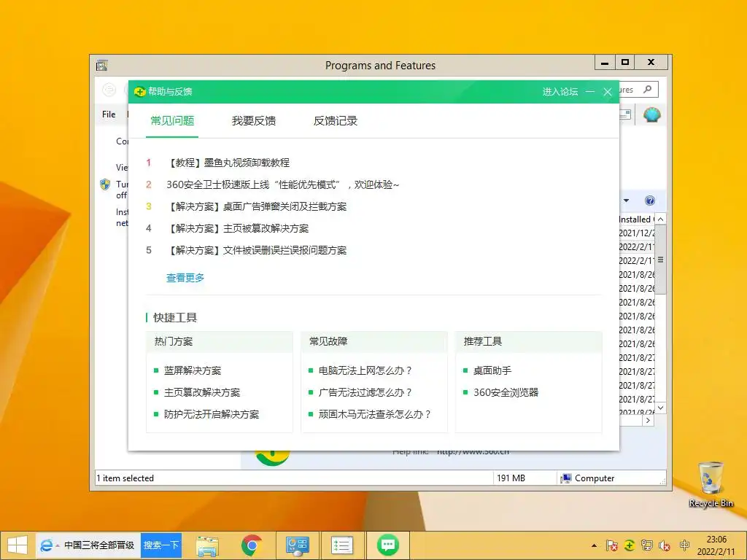Click search magnifier in Programs and Features
The image size is (747, 560).
(x=648, y=89)
